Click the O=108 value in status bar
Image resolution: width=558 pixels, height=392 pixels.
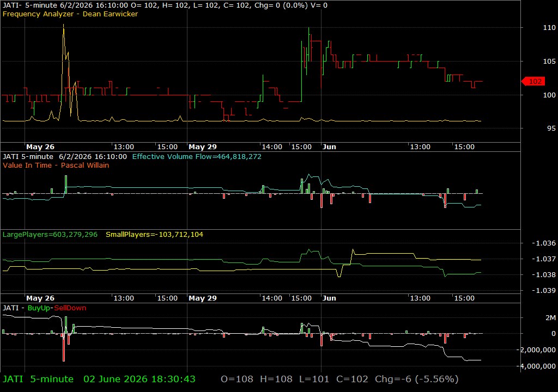point(237,379)
